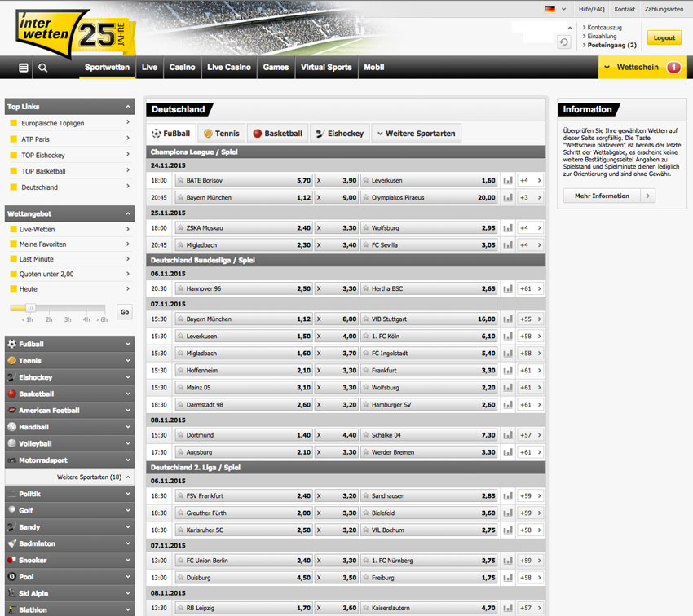Collapse the Top Links panel
This screenshot has width=693, height=616.
click(x=128, y=107)
